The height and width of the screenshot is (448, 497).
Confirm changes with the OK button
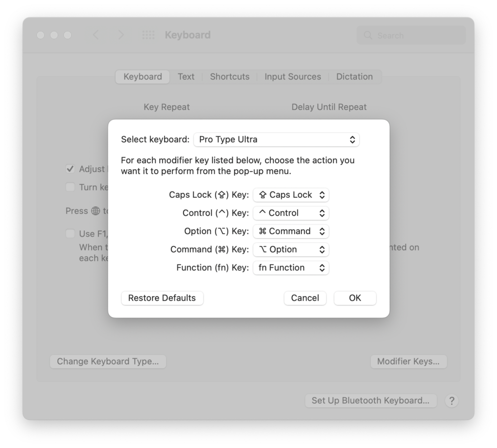tap(355, 298)
